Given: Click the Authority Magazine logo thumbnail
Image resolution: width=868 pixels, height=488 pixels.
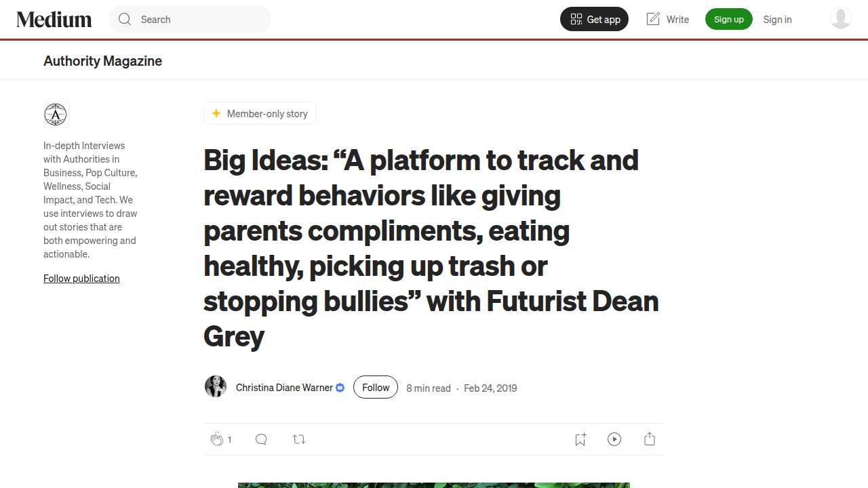Looking at the screenshot, I should click(x=56, y=115).
